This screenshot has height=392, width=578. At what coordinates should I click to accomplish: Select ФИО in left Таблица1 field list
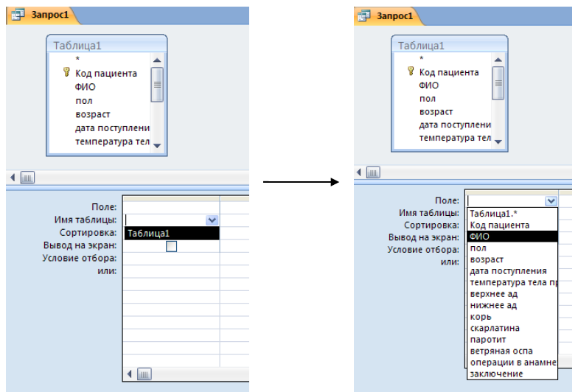click(x=86, y=87)
